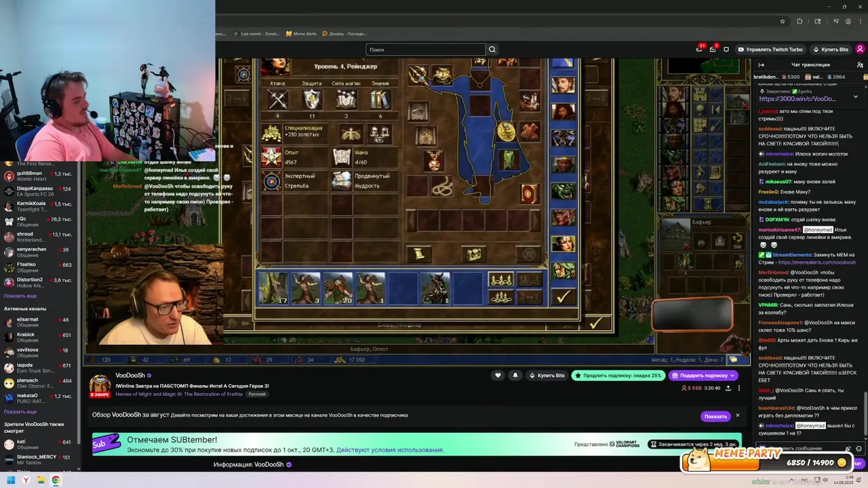Open the memealerts link in chat
The height and width of the screenshot is (488, 868).
817,262
